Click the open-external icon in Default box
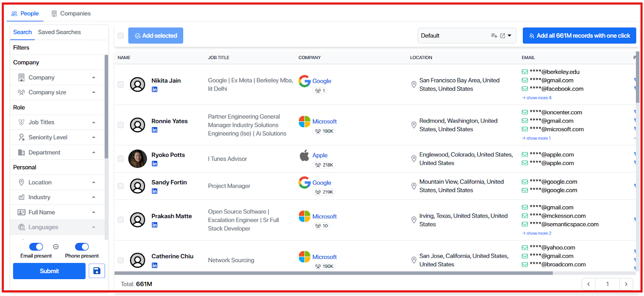644x296 pixels. pyautogui.click(x=503, y=36)
